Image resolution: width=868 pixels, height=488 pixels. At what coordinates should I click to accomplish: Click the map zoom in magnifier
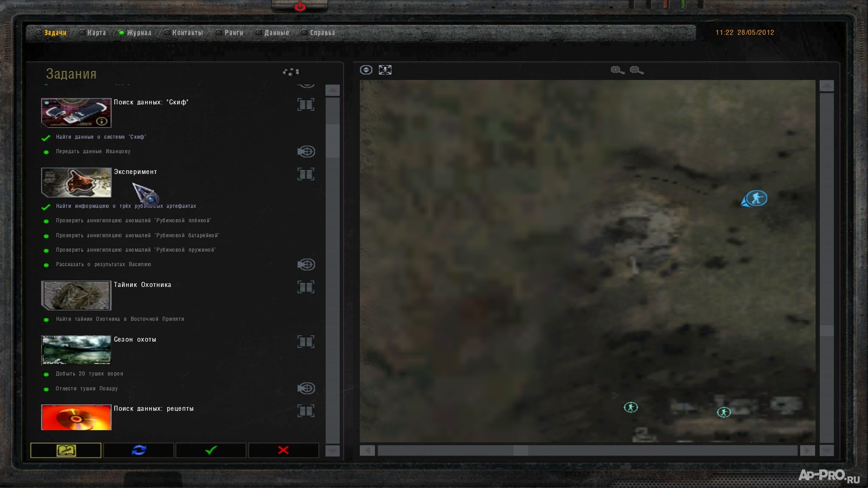click(x=618, y=70)
